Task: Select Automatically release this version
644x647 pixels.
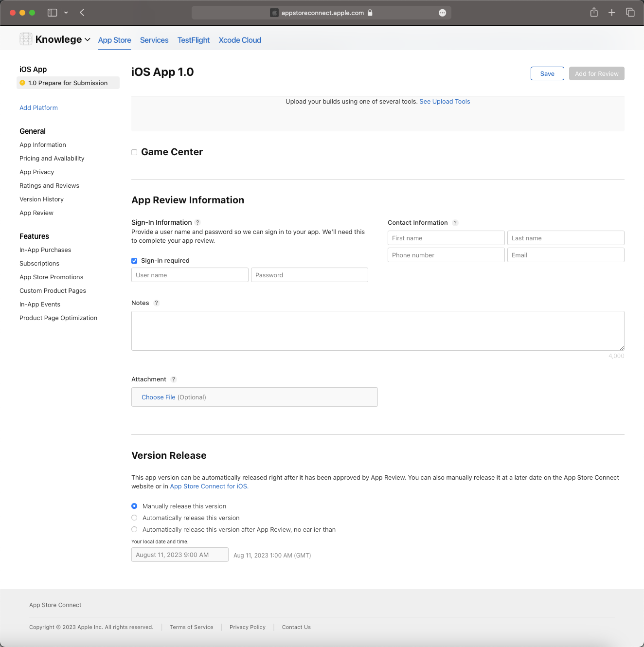Action: tap(134, 518)
